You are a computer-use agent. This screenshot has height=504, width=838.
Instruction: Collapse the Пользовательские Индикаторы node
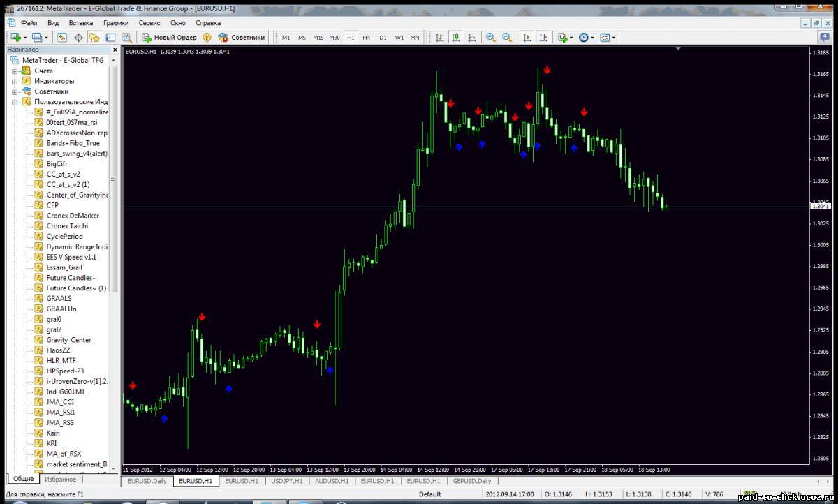click(15, 102)
